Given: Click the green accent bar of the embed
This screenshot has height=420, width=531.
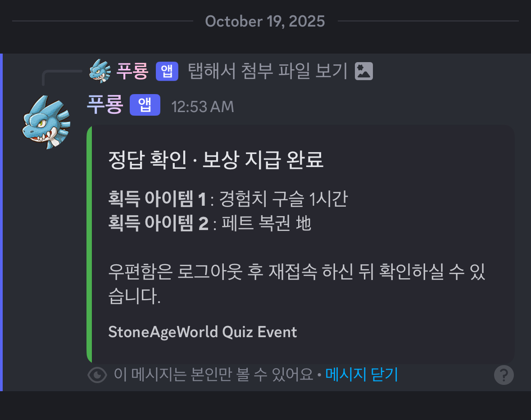Looking at the screenshot, I should (89, 244).
